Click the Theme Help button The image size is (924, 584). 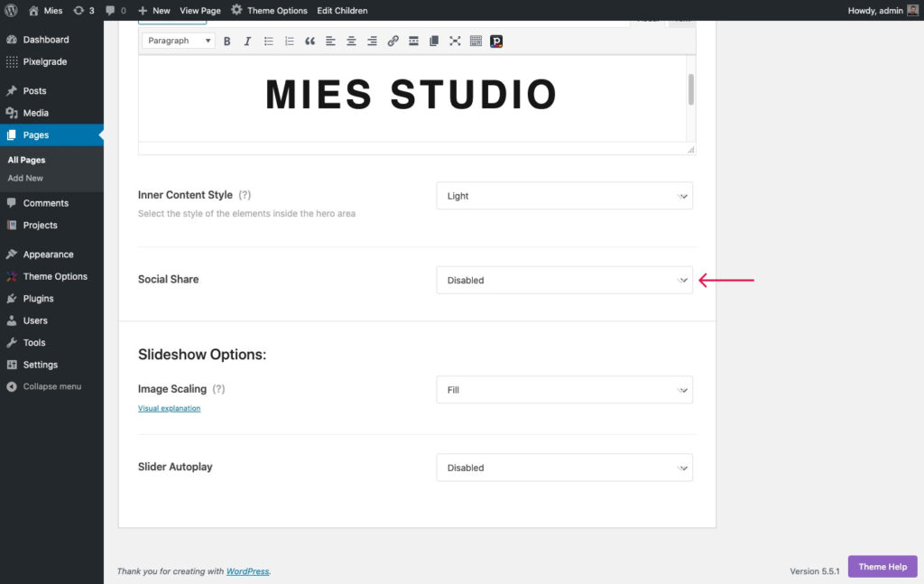pos(882,567)
